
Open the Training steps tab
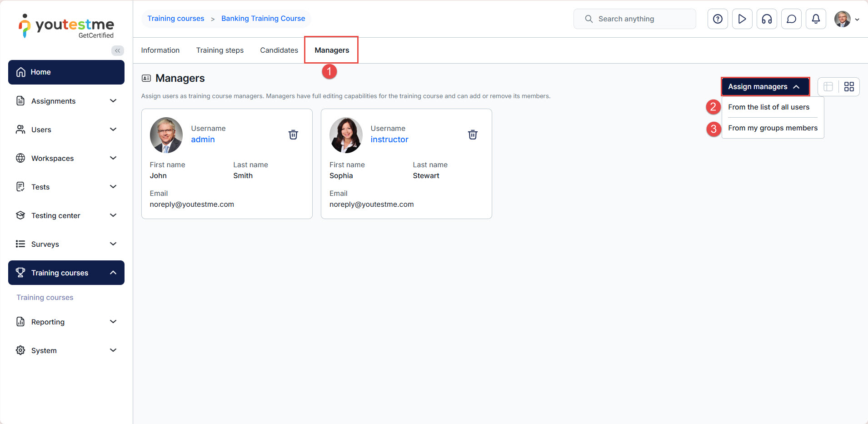click(x=220, y=50)
